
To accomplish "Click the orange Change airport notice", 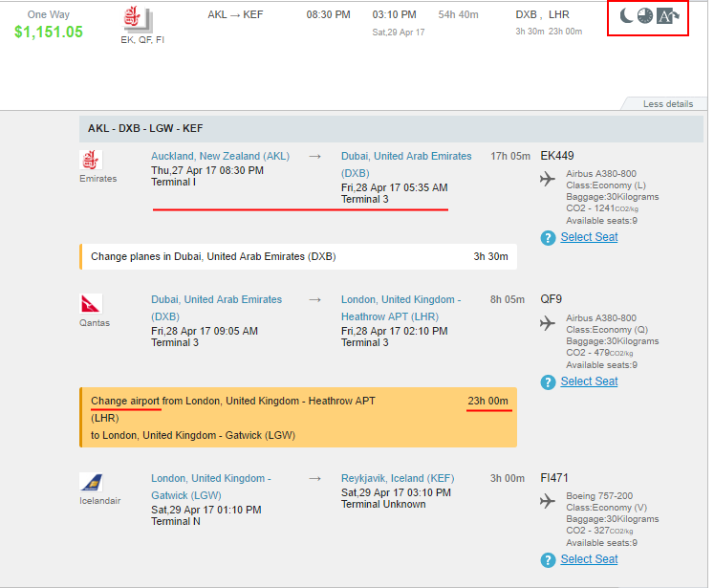I will pyautogui.click(x=298, y=418).
